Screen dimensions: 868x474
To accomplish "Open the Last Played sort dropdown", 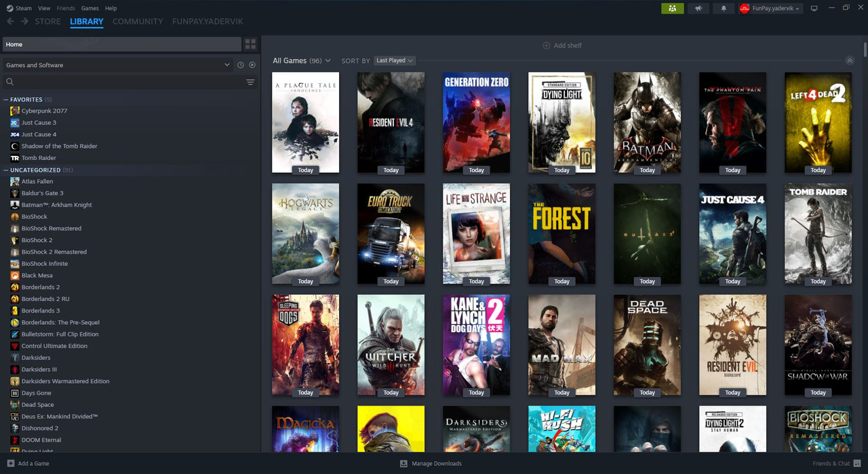I will pyautogui.click(x=395, y=60).
